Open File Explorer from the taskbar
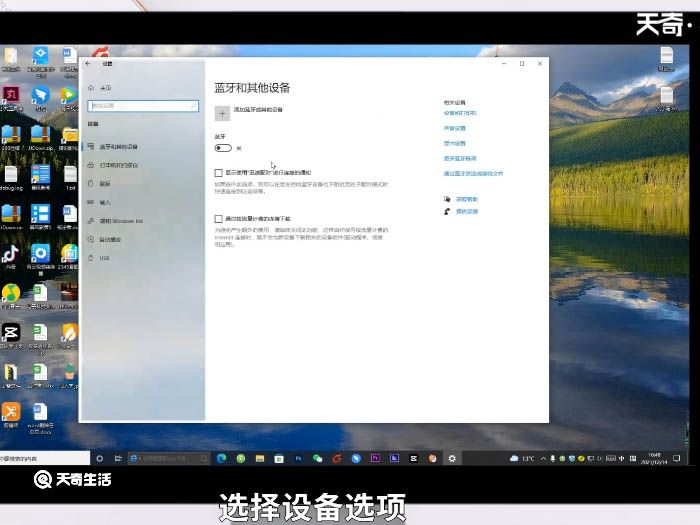 (x=260, y=458)
